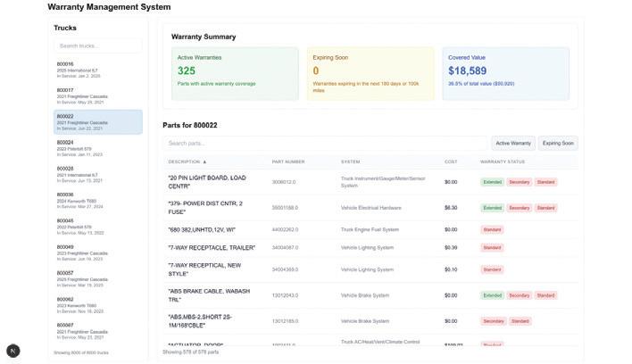Image resolution: width=632 pixels, height=364 pixels.
Task: Sort by the Warranty Status column header
Action: click(x=503, y=161)
